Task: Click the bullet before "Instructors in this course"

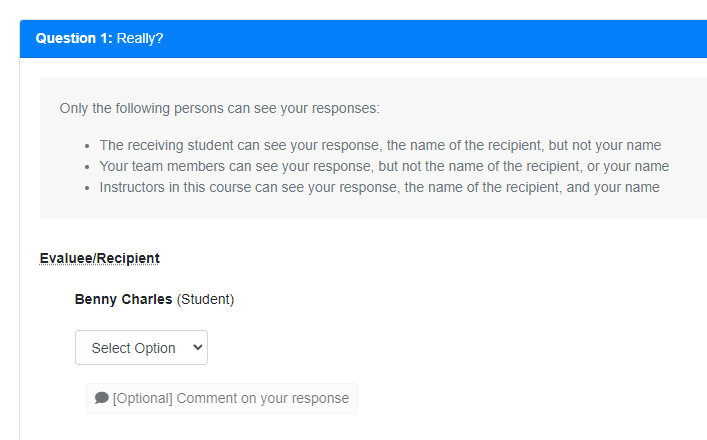Action: [x=89, y=188]
